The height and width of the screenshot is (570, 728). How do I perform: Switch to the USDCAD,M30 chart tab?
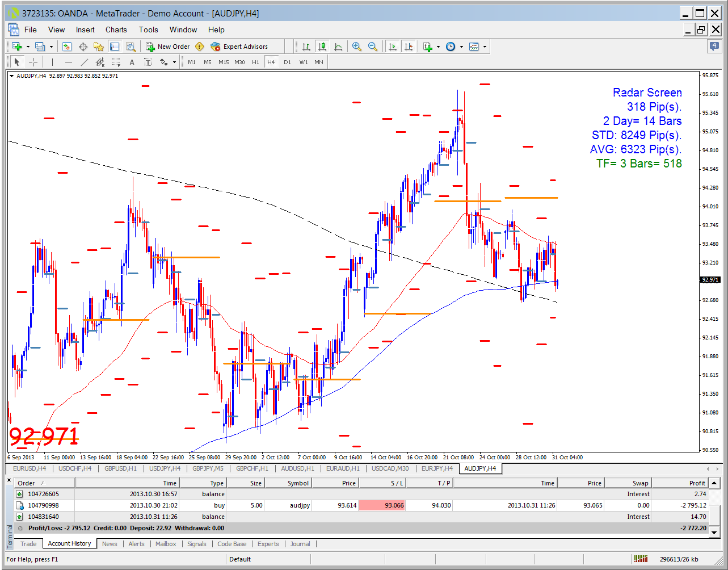coord(390,468)
